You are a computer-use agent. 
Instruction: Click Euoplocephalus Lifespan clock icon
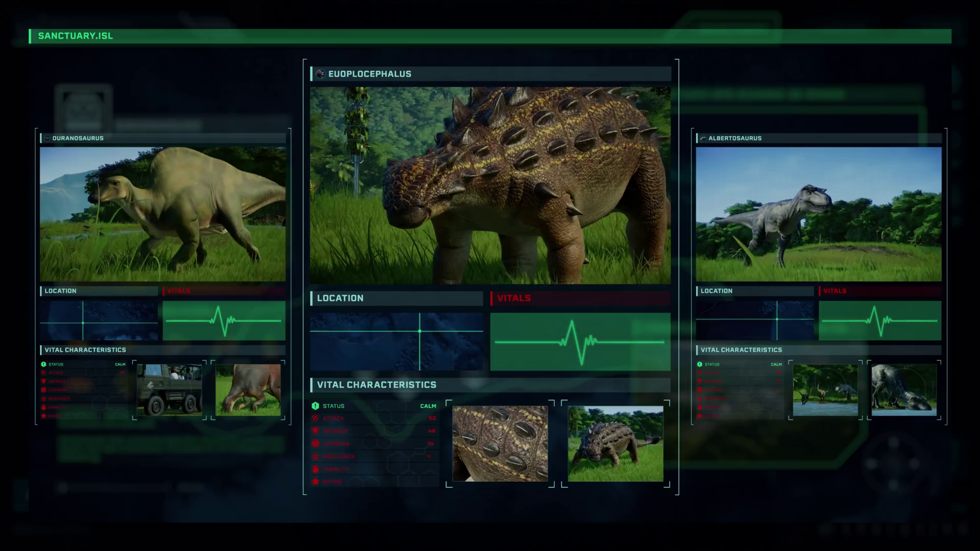pos(315,444)
